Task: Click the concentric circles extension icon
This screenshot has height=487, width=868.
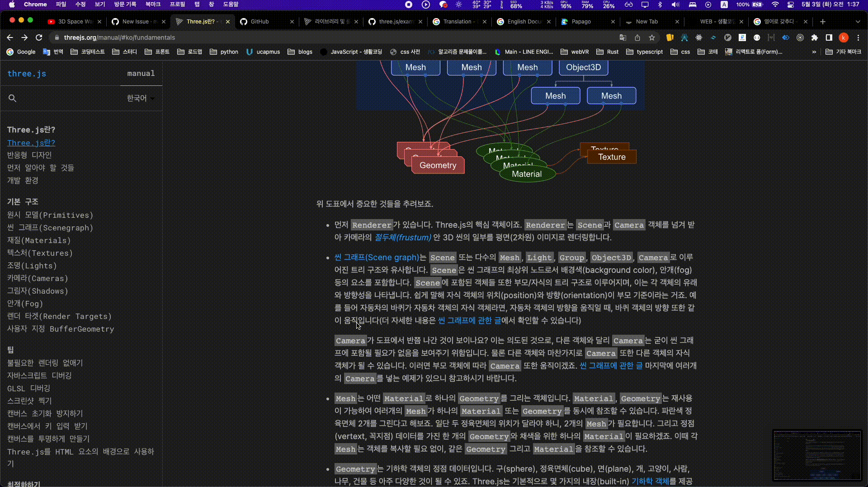Action: pos(800,37)
